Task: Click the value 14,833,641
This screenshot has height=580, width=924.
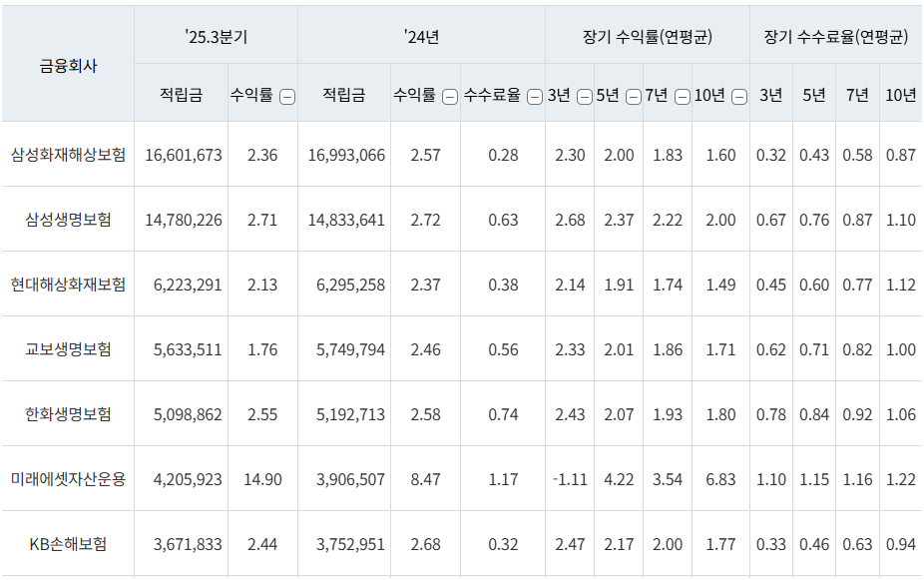Action: [346, 220]
